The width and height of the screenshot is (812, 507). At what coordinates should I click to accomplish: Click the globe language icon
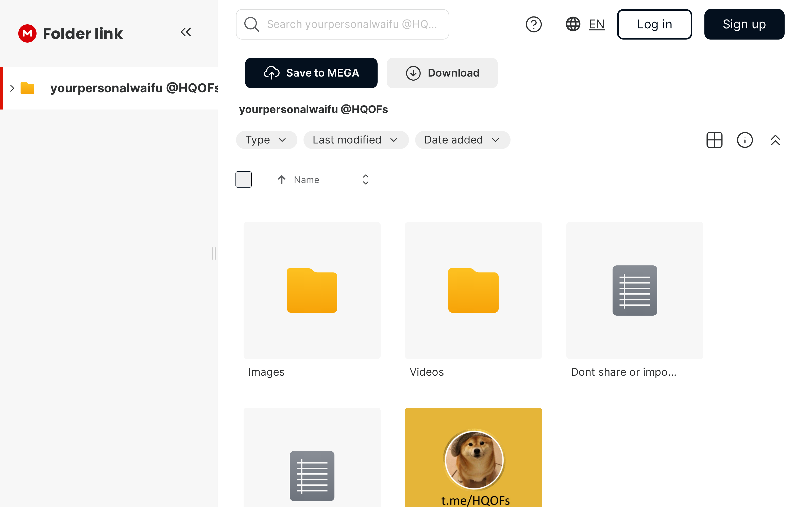573,25
